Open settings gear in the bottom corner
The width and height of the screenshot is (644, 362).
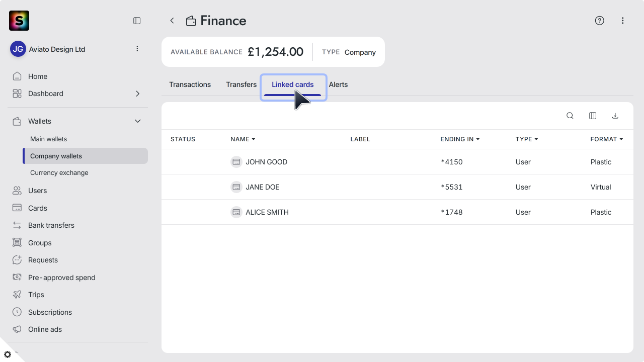click(8, 354)
